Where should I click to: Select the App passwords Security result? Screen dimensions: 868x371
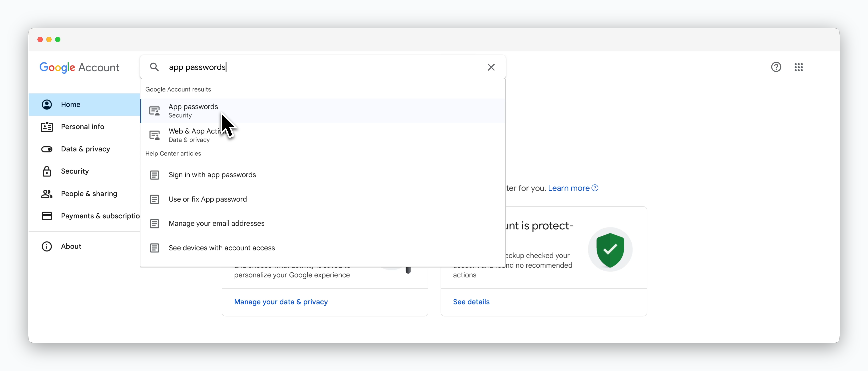coord(323,111)
